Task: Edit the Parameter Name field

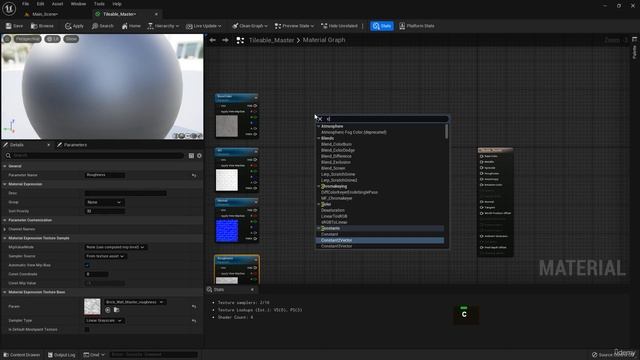Action: tap(104, 175)
